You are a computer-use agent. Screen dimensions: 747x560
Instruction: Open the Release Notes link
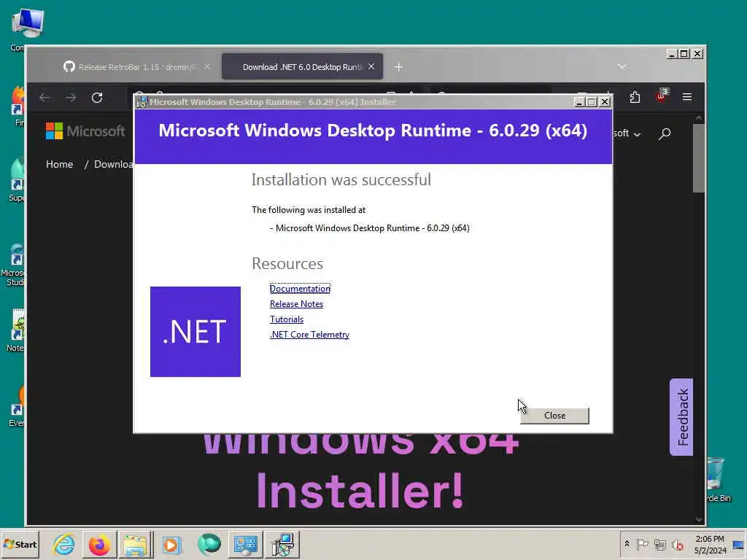(x=296, y=304)
